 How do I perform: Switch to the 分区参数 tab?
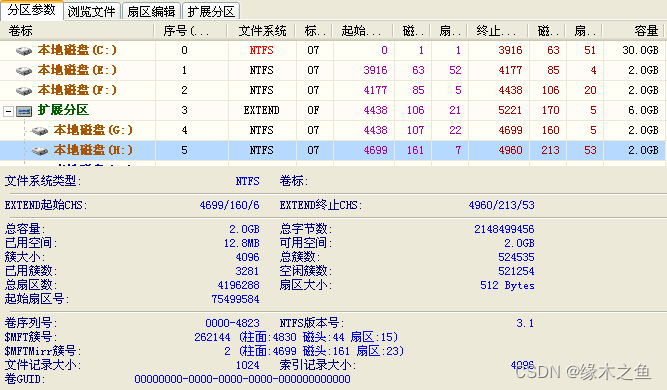click(32, 10)
